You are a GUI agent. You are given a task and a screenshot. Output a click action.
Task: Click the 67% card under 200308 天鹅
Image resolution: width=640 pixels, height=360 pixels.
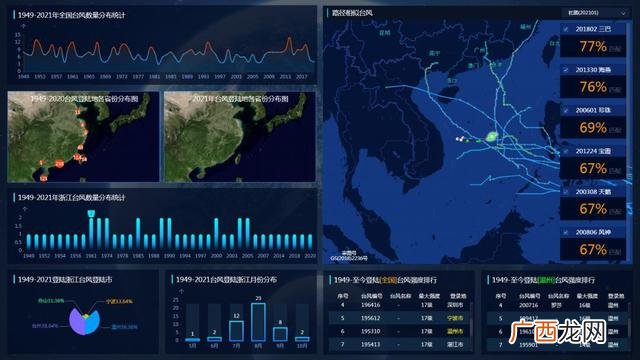[x=593, y=209]
